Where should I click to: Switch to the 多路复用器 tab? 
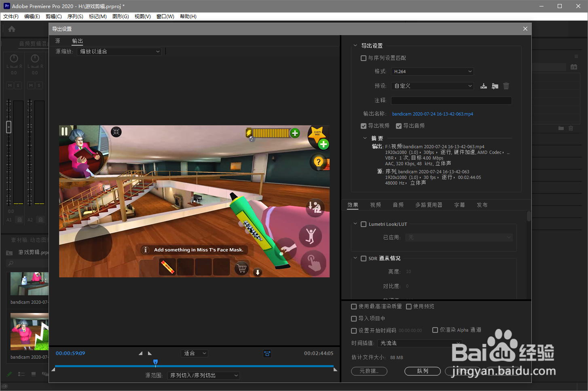429,205
